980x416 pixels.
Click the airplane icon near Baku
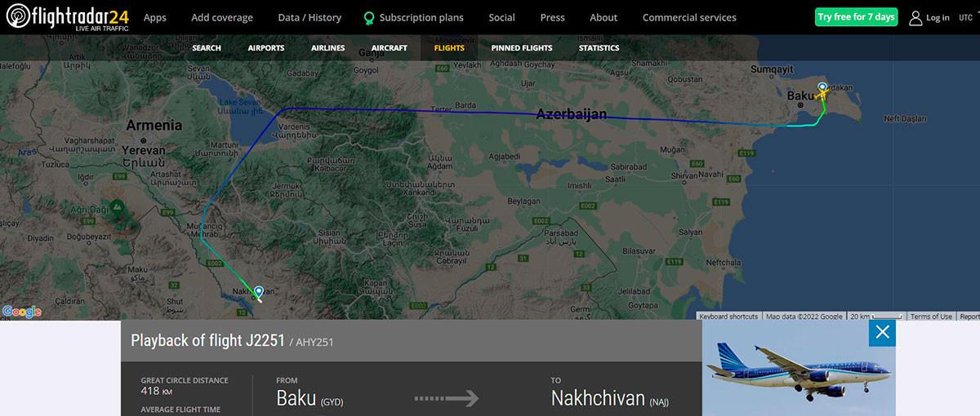coord(821,93)
